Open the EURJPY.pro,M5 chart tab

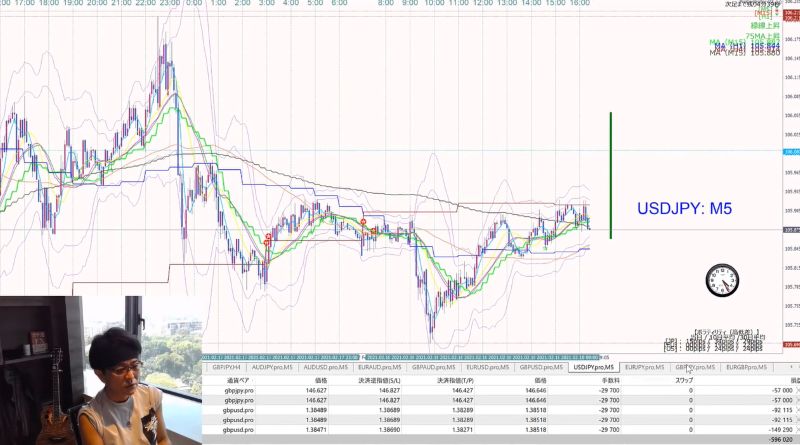click(644, 367)
